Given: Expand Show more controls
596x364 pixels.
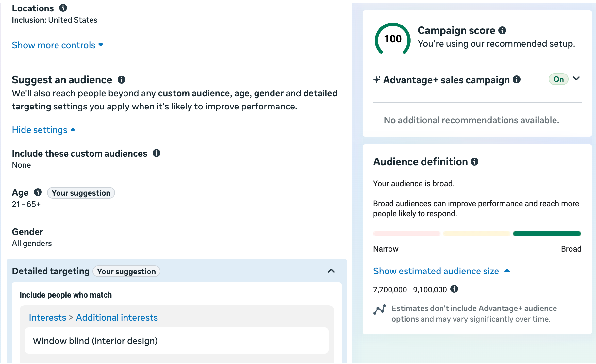Looking at the screenshot, I should [x=57, y=45].
